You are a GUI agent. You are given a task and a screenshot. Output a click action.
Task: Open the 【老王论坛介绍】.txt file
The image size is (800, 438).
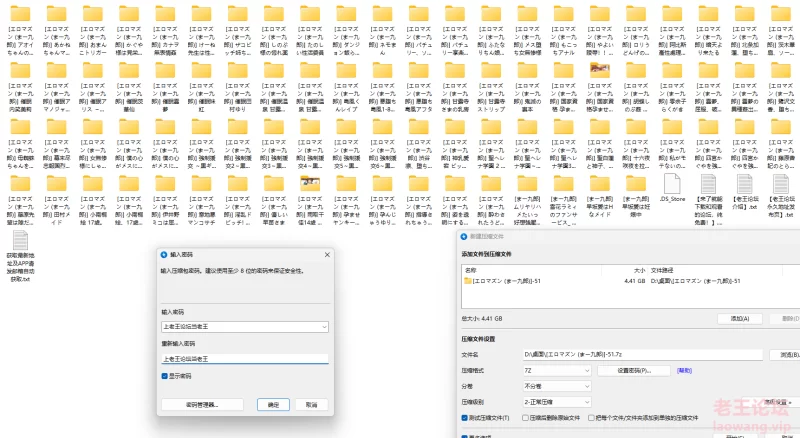pyautogui.click(x=744, y=184)
